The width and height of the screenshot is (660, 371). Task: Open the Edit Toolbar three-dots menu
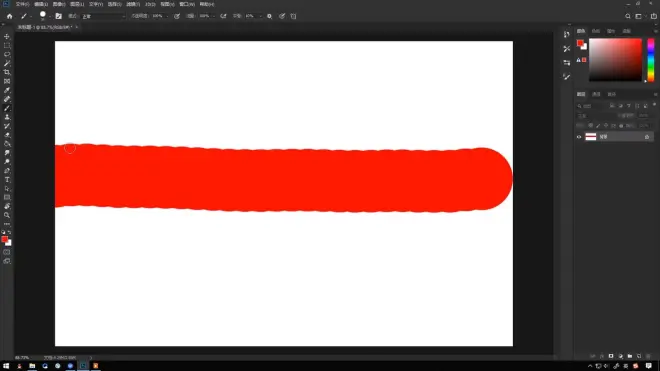click(7, 224)
